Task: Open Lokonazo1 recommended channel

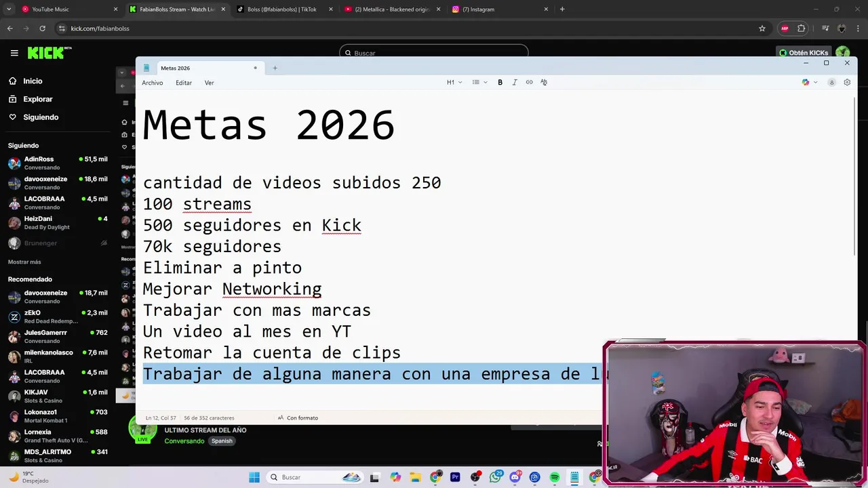Action: 58,415
